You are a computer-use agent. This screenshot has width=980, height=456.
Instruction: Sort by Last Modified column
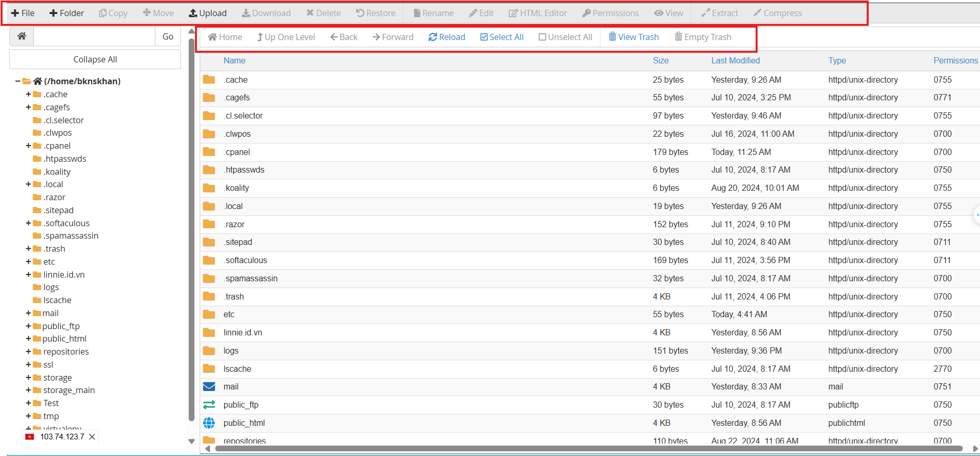click(x=736, y=60)
